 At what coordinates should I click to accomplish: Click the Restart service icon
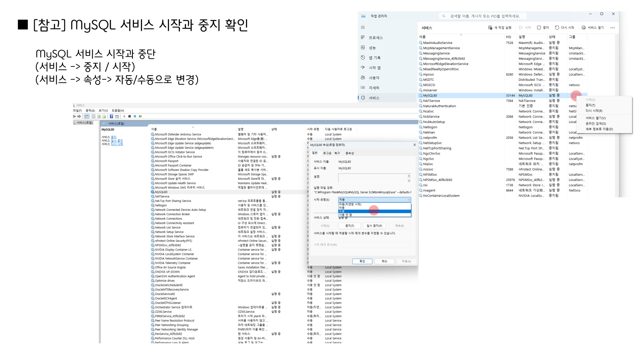click(x=140, y=116)
